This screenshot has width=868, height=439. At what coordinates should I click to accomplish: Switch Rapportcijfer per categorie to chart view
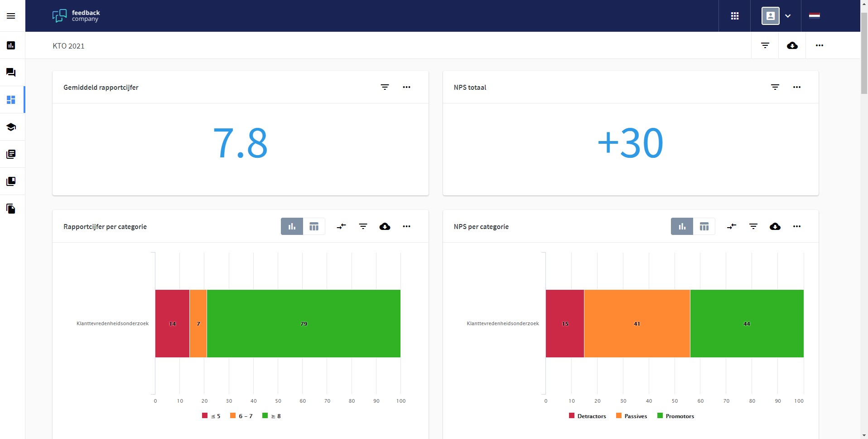click(292, 226)
